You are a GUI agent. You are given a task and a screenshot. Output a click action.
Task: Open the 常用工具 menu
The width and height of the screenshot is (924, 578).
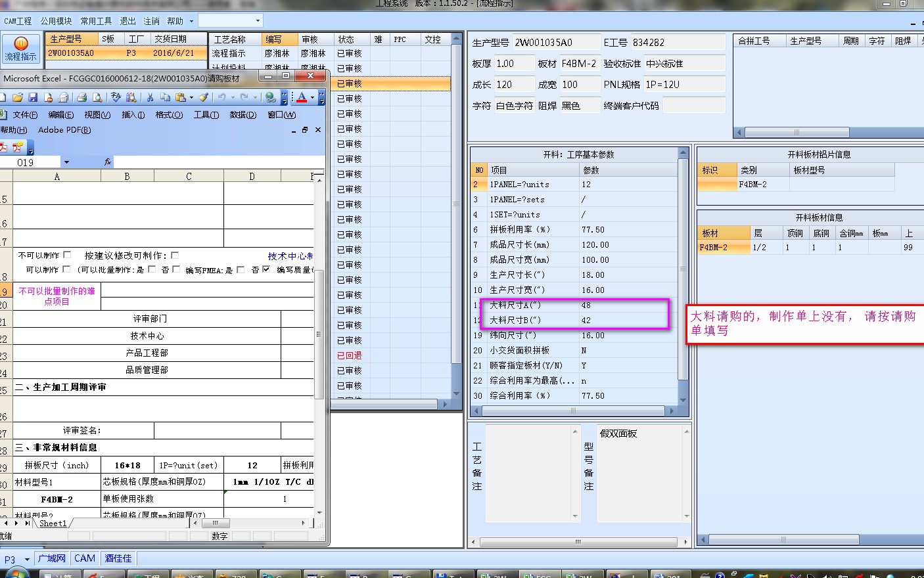(x=96, y=21)
